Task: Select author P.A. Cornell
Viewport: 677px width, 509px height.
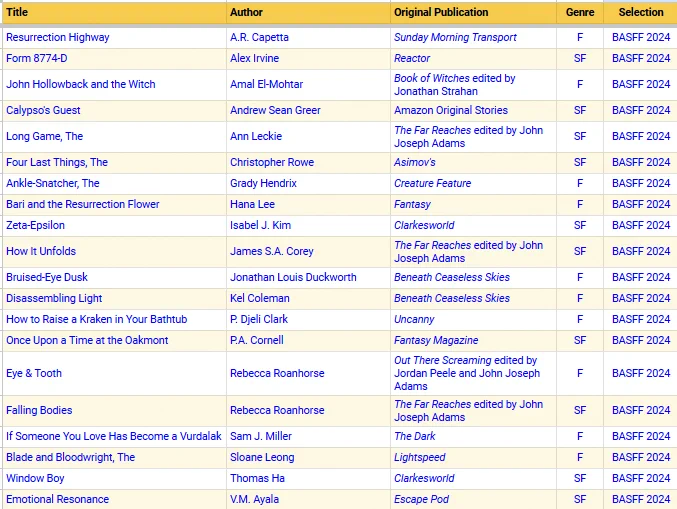Action: coord(256,340)
